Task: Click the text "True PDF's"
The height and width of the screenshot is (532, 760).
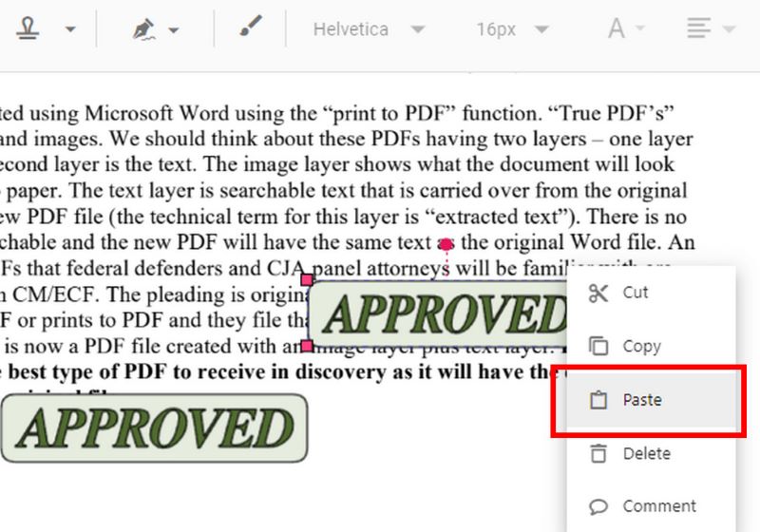Action: [x=611, y=113]
